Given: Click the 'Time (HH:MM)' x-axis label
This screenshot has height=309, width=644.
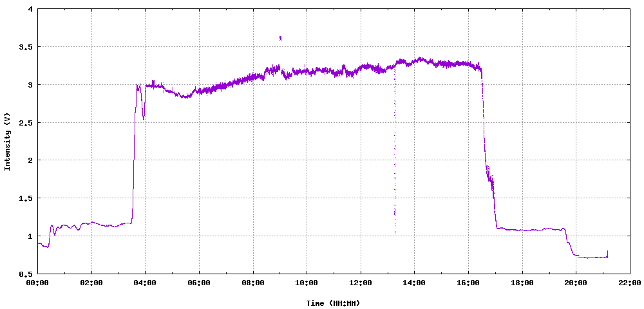Looking at the screenshot, I should click(333, 303).
